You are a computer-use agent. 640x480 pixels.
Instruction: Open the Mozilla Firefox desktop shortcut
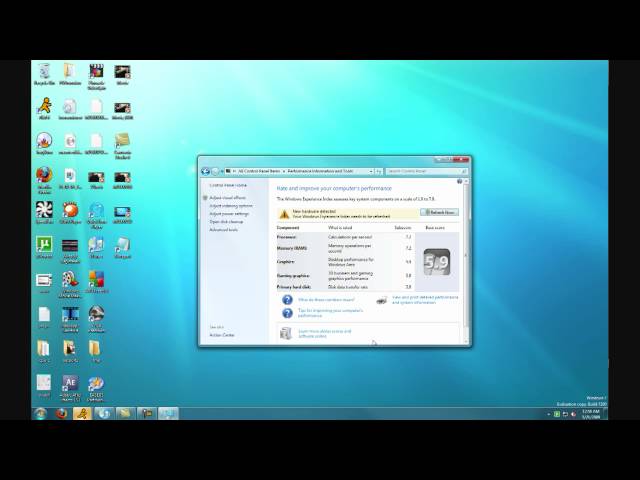click(x=44, y=179)
